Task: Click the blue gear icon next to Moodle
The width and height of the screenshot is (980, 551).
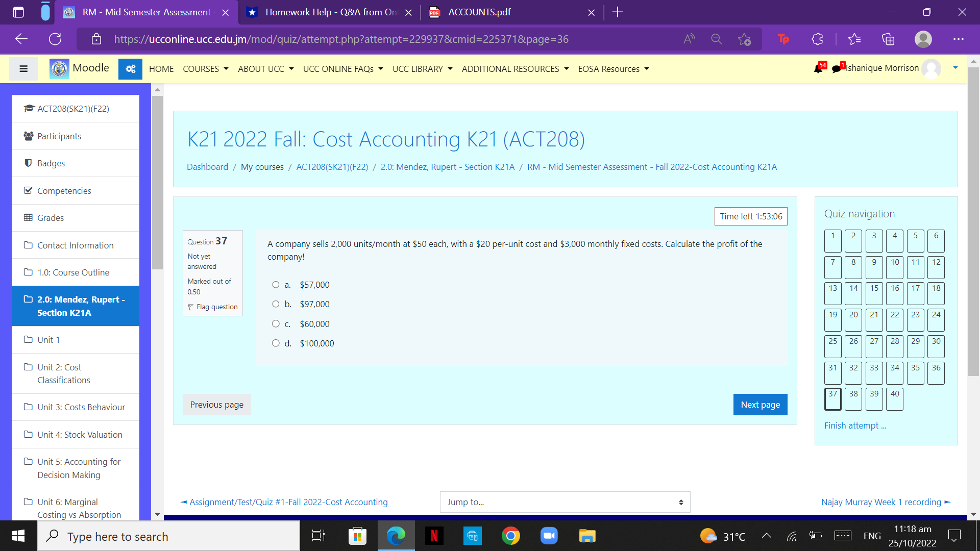Action: click(x=130, y=68)
